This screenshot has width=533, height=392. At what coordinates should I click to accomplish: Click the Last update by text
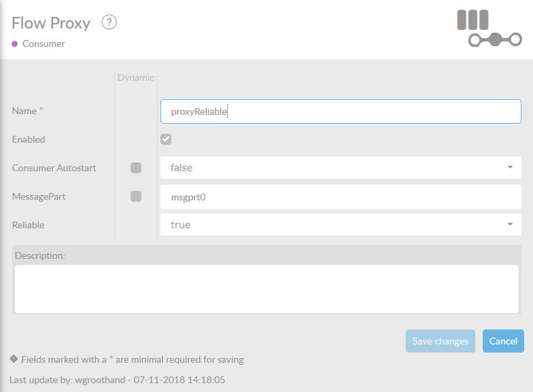pos(117,380)
